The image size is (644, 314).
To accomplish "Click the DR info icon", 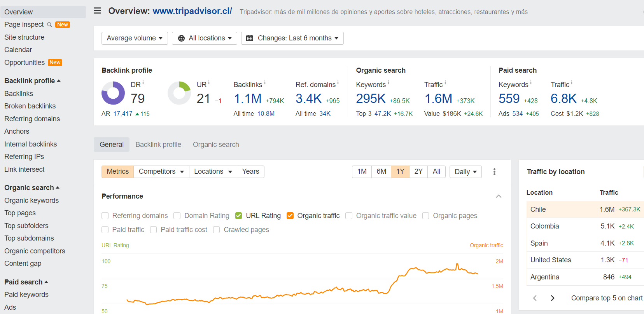I will pos(143,83).
